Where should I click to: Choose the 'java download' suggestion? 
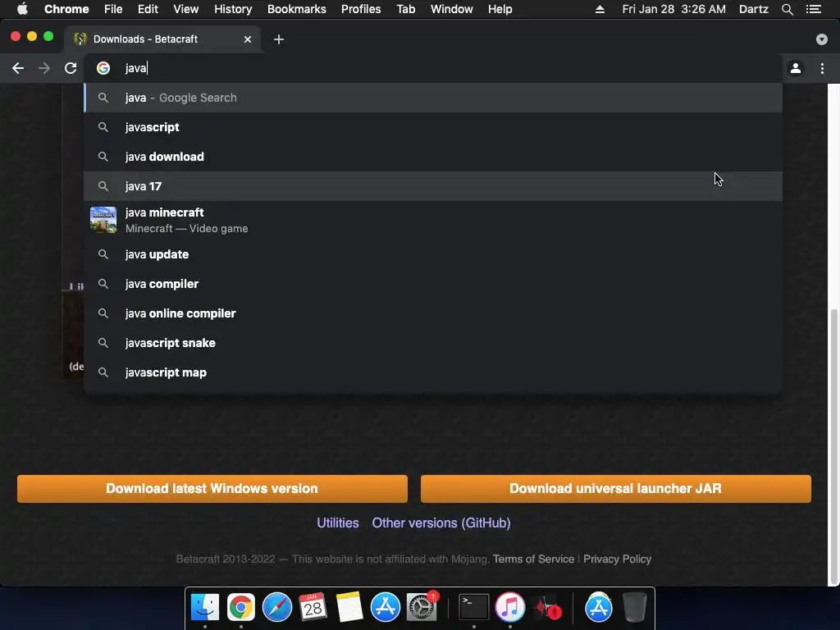[433, 157]
